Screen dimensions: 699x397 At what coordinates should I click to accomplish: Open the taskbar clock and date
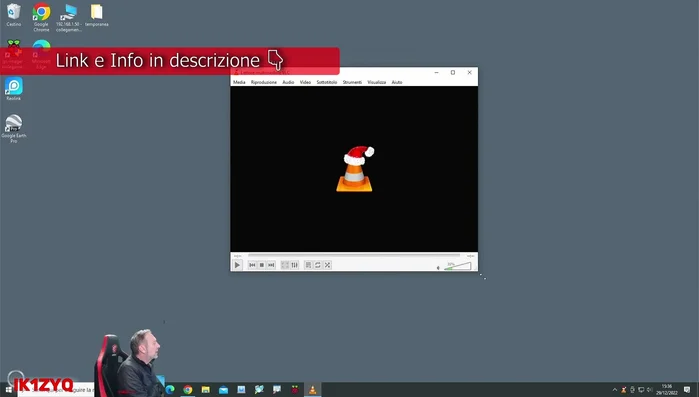(x=666, y=390)
